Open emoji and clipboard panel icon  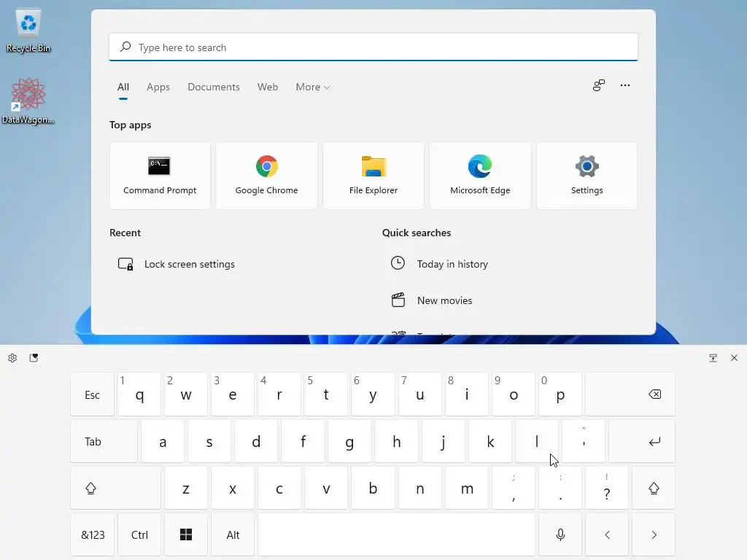34,357
